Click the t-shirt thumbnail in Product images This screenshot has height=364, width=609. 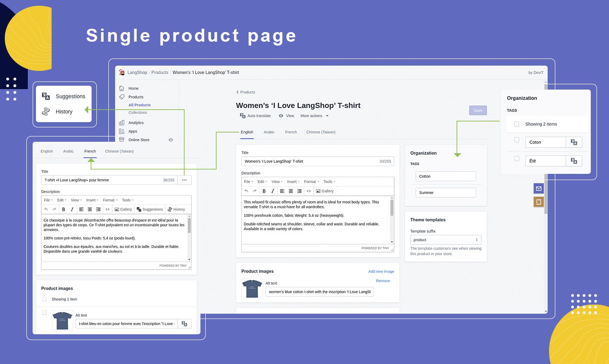pyautogui.click(x=252, y=289)
